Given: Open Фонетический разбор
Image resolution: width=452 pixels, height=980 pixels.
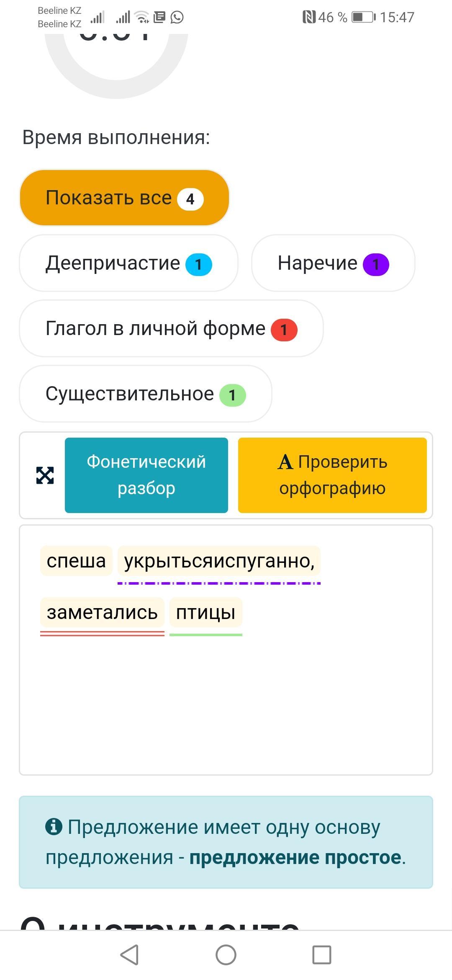Looking at the screenshot, I should (x=146, y=475).
